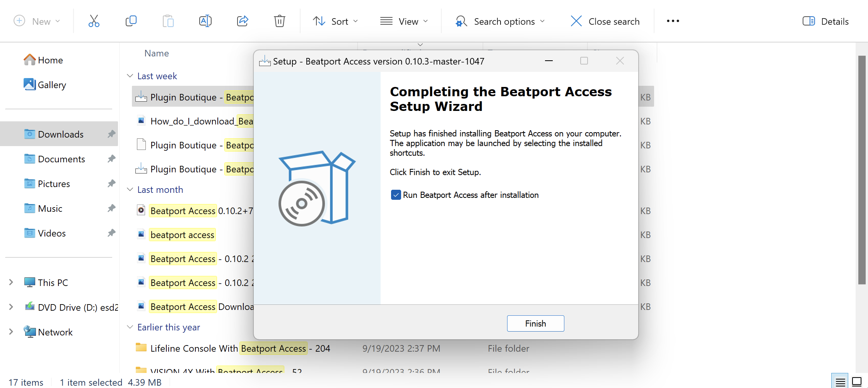Expand the This PC tree node

pyautogui.click(x=11, y=282)
